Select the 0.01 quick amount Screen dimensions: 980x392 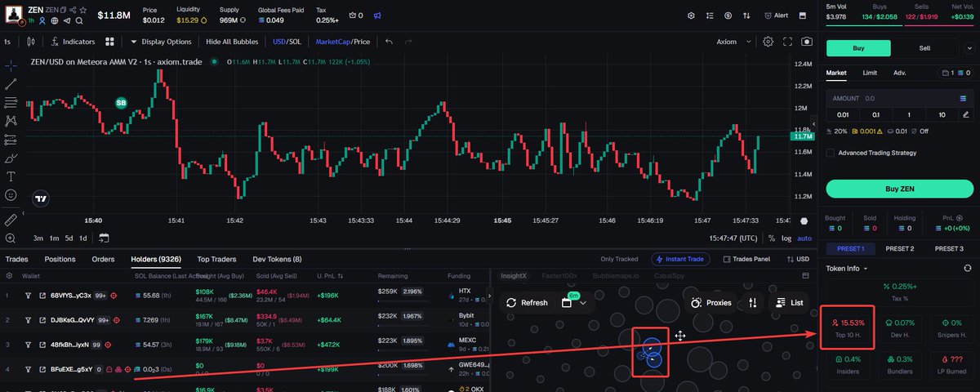[x=843, y=114]
